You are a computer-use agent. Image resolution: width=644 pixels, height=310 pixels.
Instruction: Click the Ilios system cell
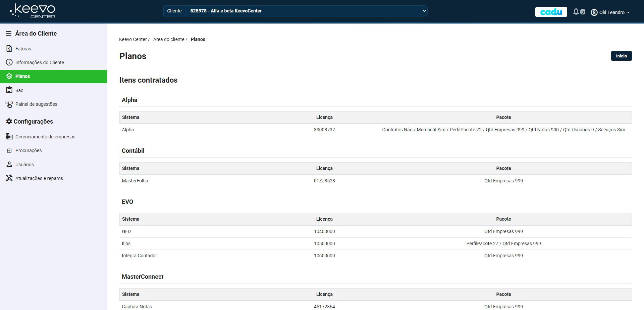(126, 243)
